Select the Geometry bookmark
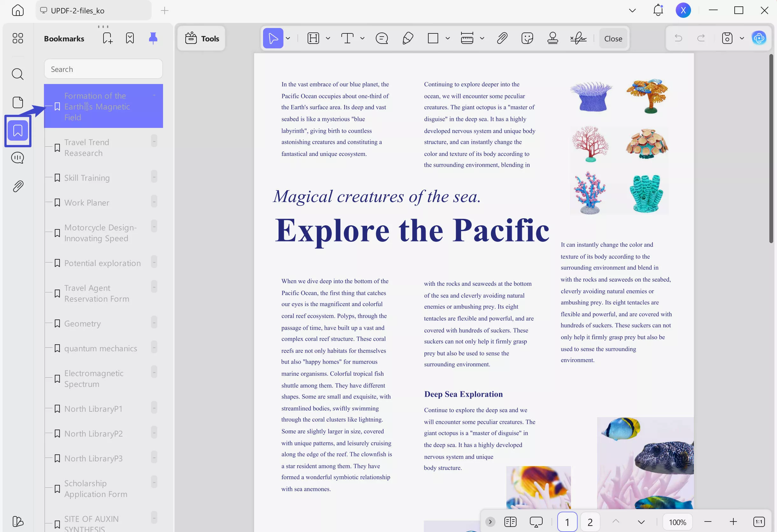Image resolution: width=777 pixels, height=532 pixels. pyautogui.click(x=103, y=324)
